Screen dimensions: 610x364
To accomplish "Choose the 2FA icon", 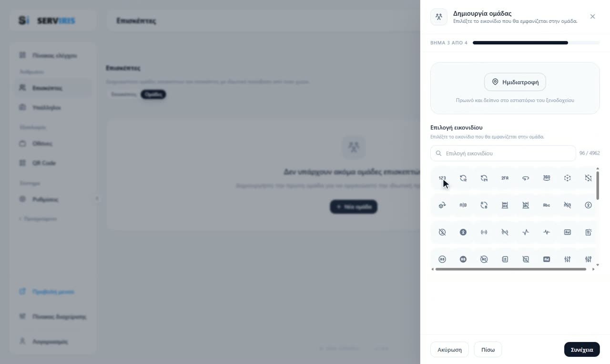I will point(505,178).
